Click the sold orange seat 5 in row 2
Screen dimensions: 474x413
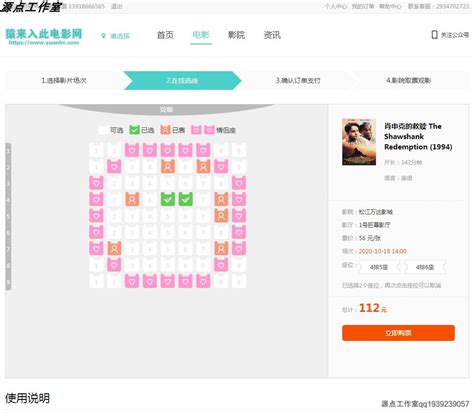pos(168,166)
